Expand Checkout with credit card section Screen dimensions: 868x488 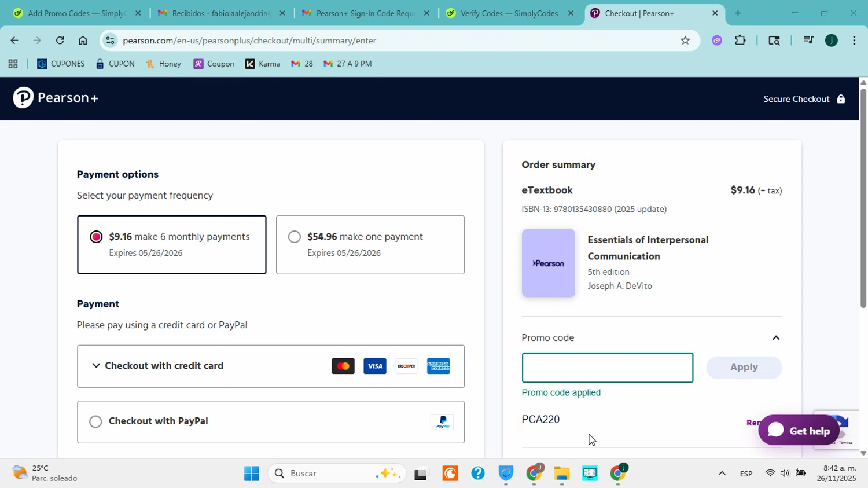point(271,366)
